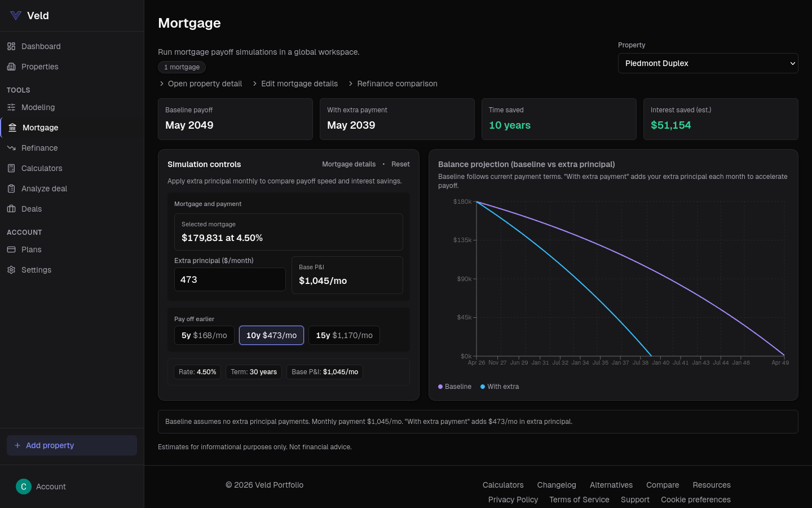Click the Veld logo icon
Viewport: 812px width, 508px height.
16,16
